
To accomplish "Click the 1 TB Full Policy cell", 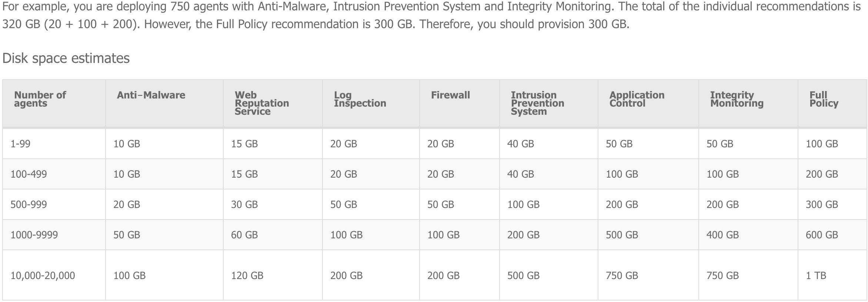I will 816,275.
